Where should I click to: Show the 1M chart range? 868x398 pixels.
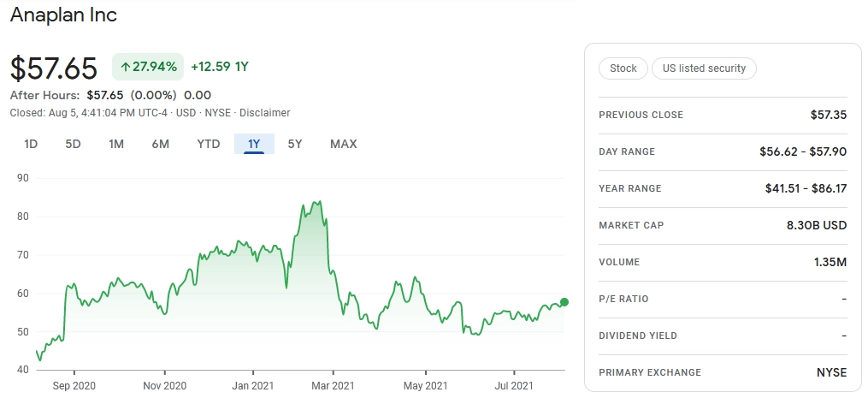click(x=116, y=144)
